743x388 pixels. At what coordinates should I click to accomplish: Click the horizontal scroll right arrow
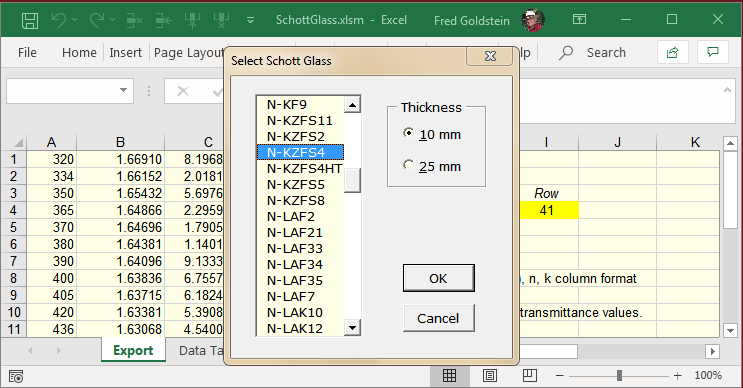click(712, 351)
